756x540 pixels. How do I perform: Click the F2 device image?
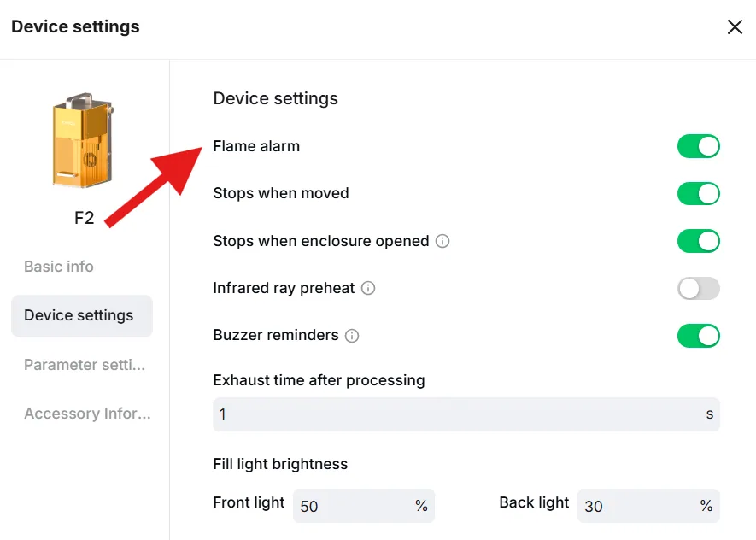click(x=83, y=140)
